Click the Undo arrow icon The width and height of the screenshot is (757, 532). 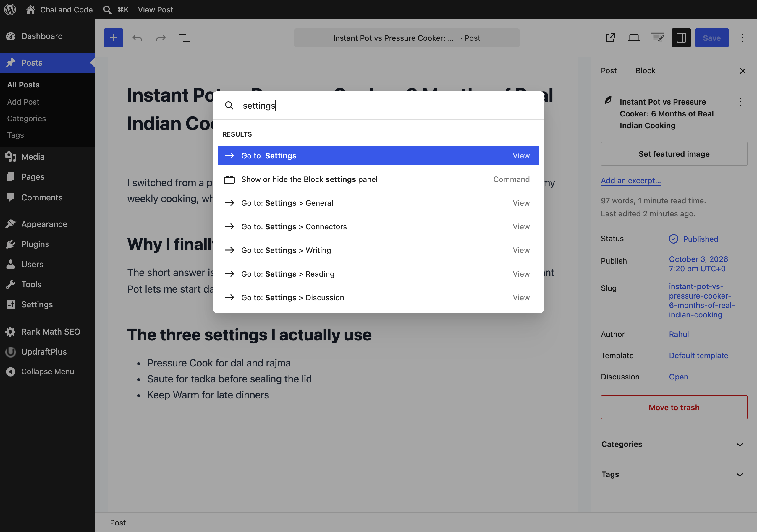(137, 38)
